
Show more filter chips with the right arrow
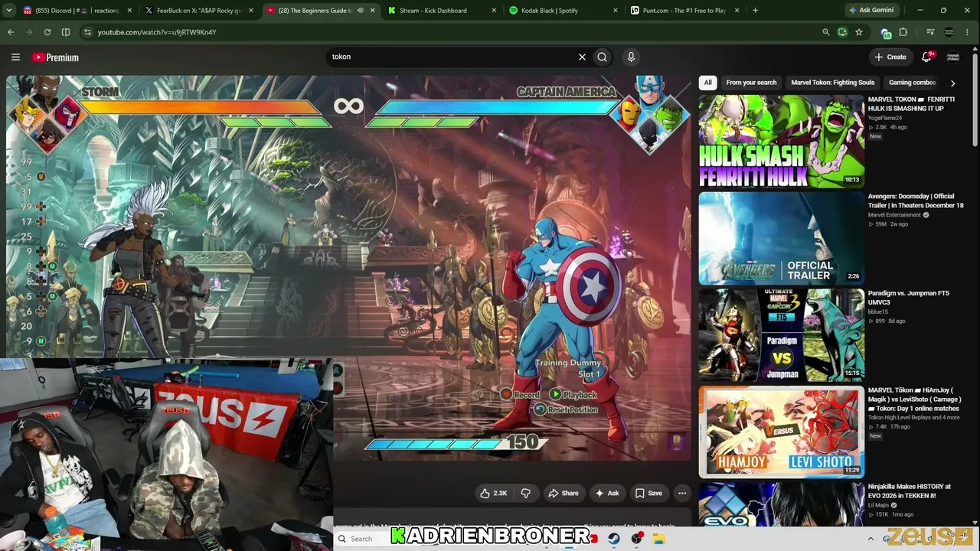coord(952,83)
